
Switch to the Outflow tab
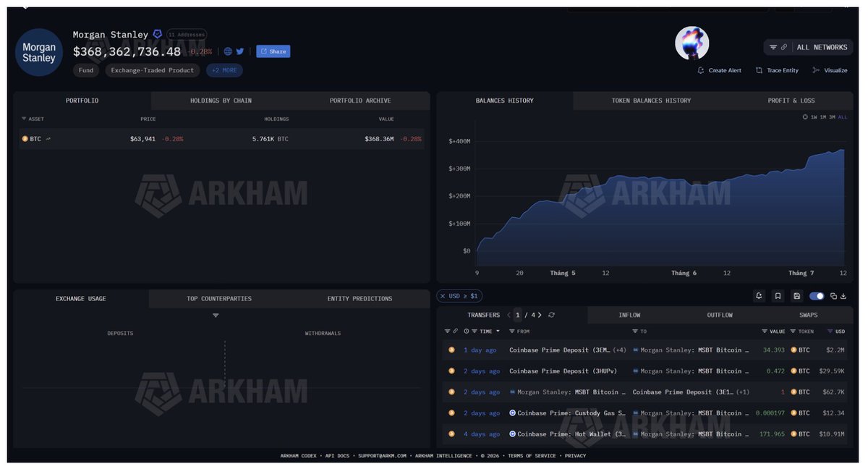coord(720,315)
